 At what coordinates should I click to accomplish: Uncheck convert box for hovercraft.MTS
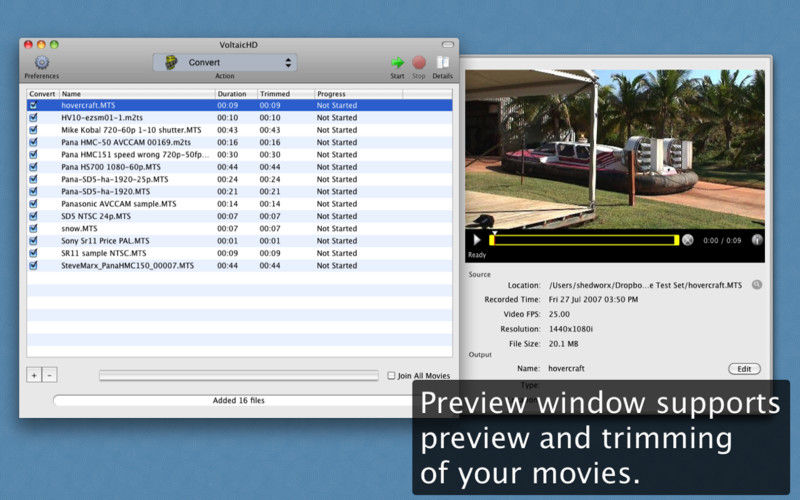click(x=33, y=105)
